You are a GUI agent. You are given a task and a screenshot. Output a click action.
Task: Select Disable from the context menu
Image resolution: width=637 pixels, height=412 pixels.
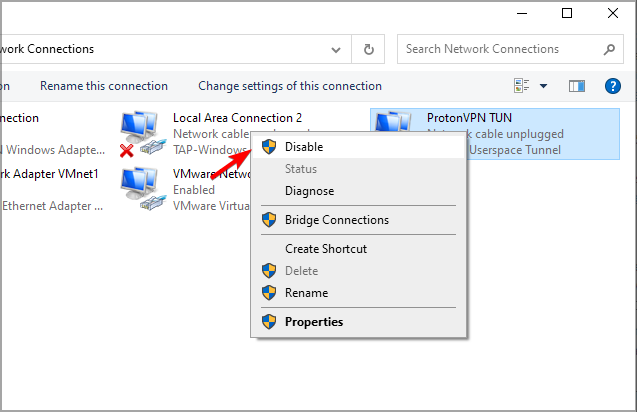303,147
